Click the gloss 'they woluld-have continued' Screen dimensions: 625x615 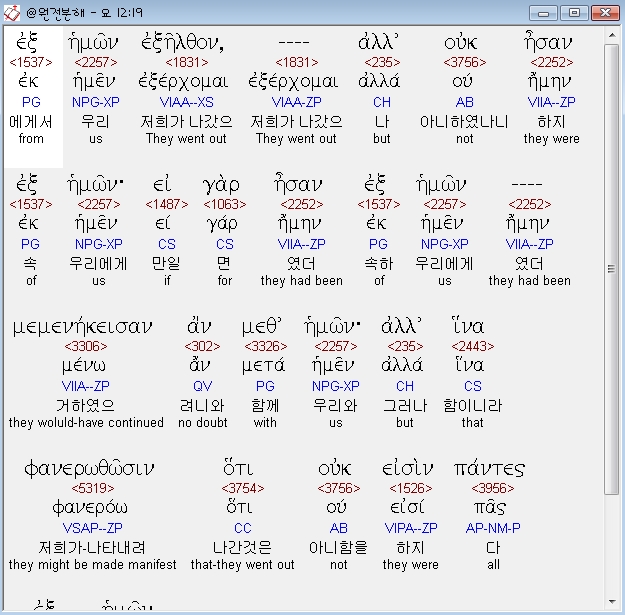click(86, 422)
